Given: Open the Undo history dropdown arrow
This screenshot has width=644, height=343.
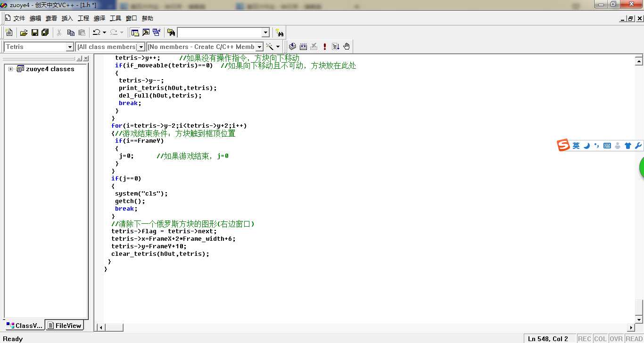Looking at the screenshot, I should (x=104, y=33).
